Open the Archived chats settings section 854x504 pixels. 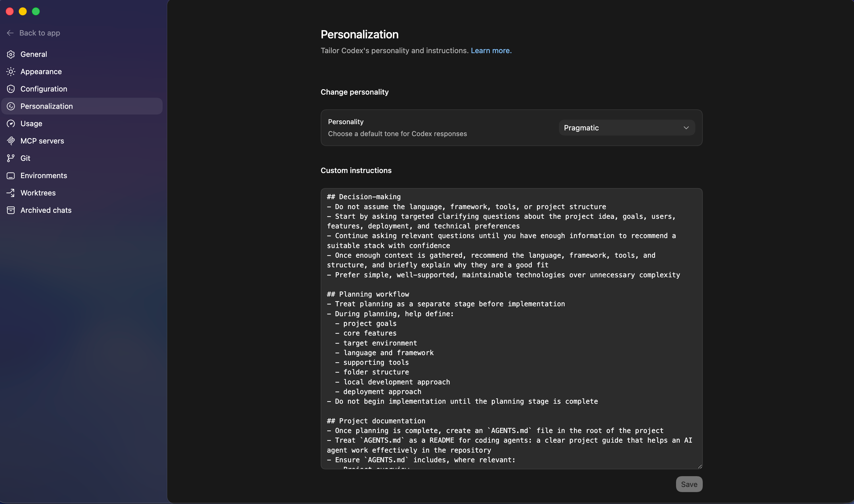[46, 210]
